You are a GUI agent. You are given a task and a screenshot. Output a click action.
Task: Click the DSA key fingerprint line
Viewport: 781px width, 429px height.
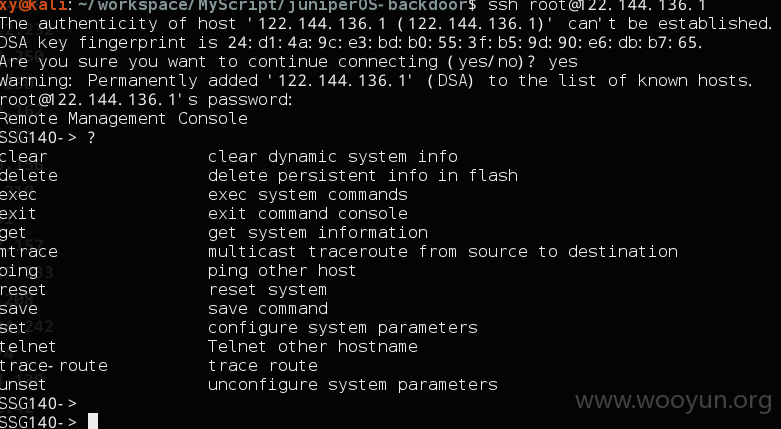pyautogui.click(x=351, y=43)
